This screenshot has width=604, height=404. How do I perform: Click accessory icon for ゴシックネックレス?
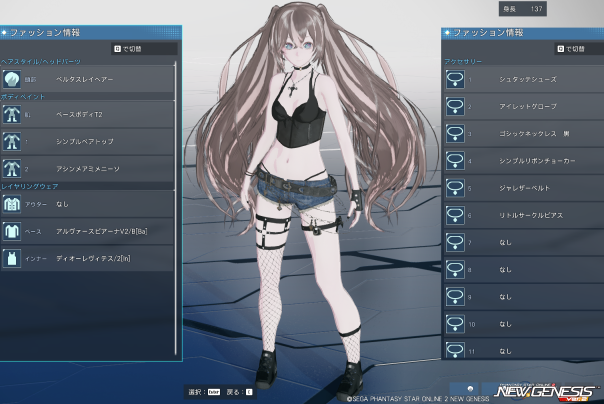tap(455, 134)
